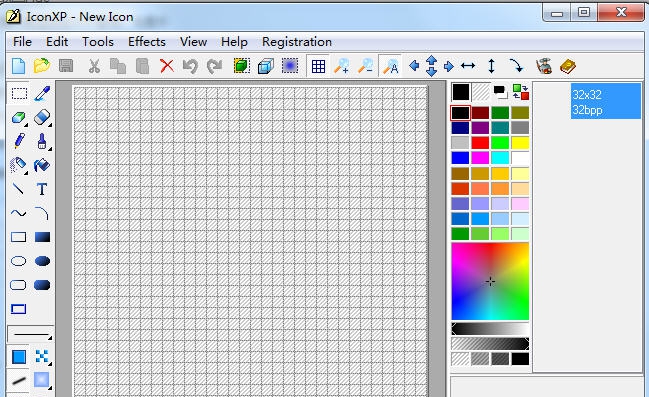
Task: Select the arc drawing tool
Action: [x=42, y=213]
